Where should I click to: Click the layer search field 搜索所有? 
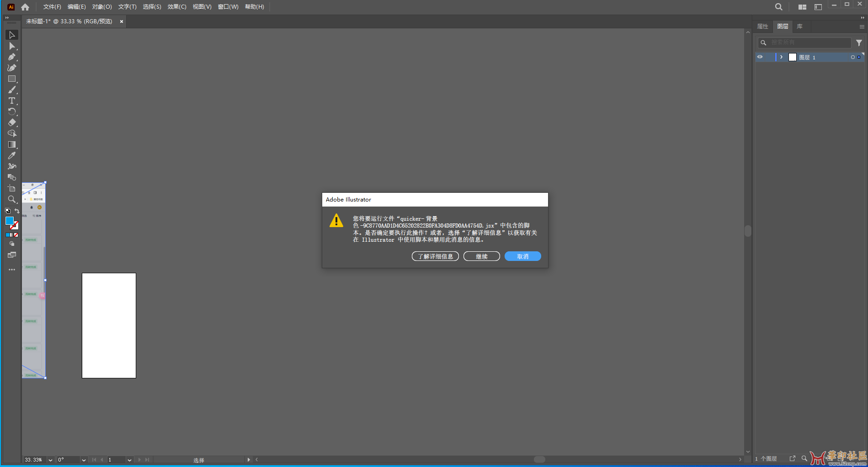point(805,42)
